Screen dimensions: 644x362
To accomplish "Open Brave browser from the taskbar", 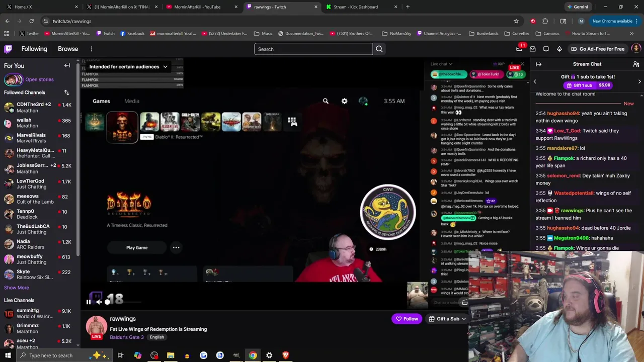I will pyautogui.click(x=286, y=355).
